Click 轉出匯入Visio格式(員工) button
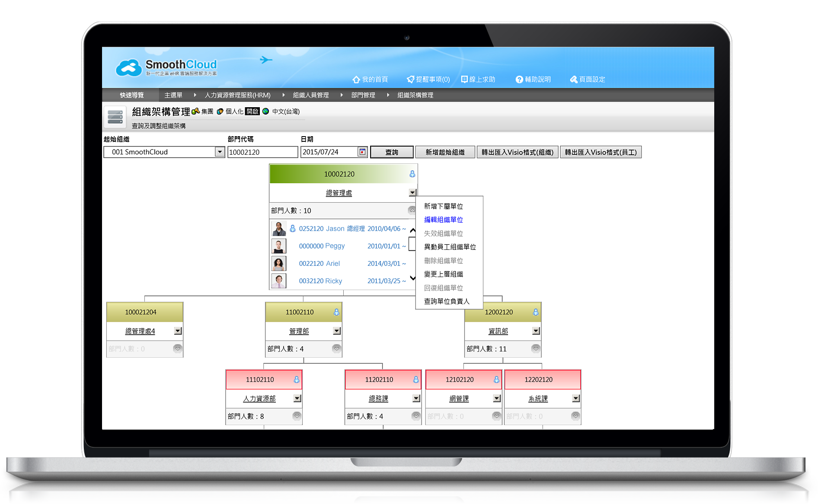818x504 pixels. 601,152
